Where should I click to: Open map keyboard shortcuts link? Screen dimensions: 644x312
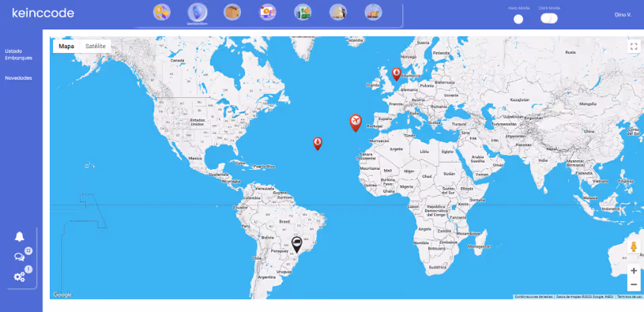click(x=533, y=296)
